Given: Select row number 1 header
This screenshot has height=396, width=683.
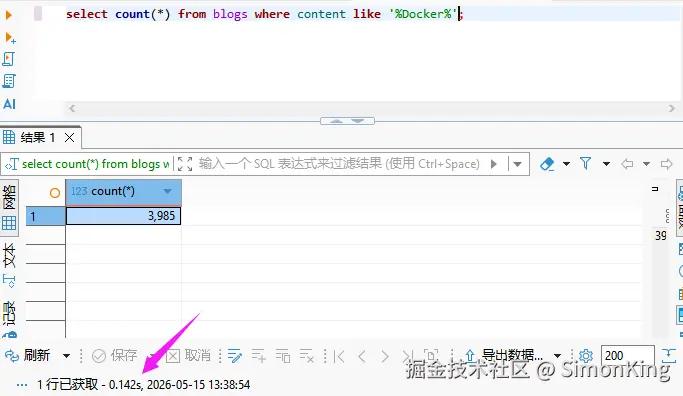Looking at the screenshot, I should click(x=46, y=216).
